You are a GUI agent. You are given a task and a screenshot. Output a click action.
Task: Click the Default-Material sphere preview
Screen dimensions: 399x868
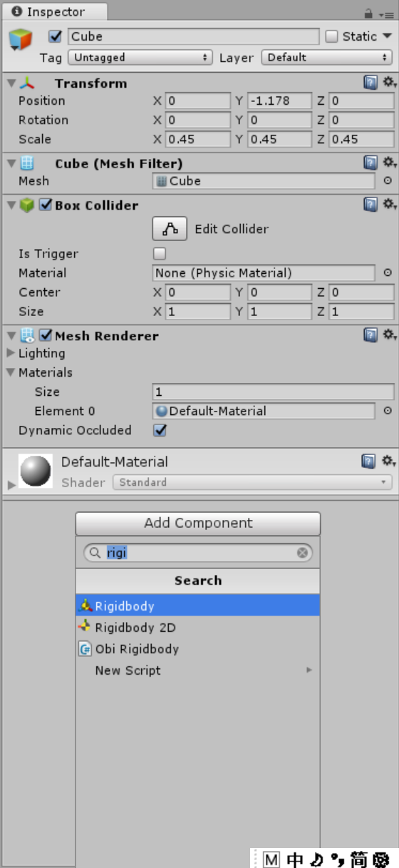35,471
